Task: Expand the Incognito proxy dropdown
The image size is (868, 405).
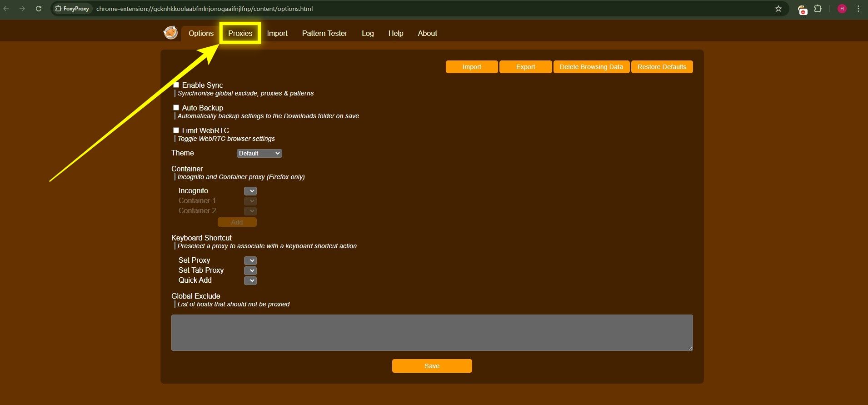Action: coord(250,191)
